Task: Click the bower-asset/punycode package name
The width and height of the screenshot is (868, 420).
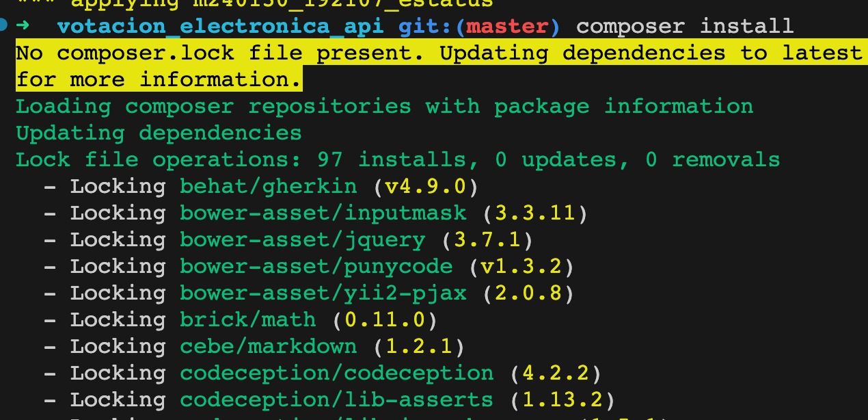Action: coord(316,266)
